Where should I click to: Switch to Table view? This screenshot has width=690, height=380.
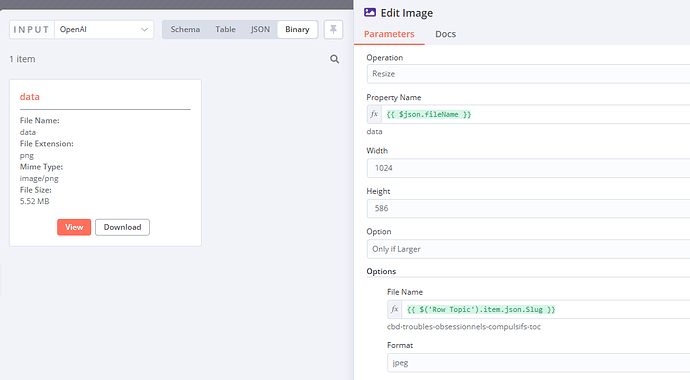point(225,29)
